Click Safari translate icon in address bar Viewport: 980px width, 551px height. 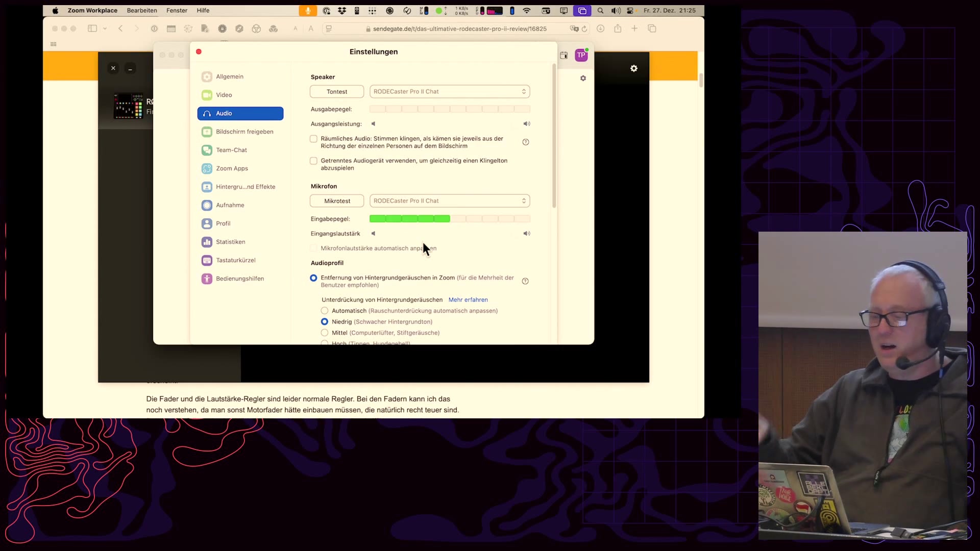pyautogui.click(x=574, y=29)
